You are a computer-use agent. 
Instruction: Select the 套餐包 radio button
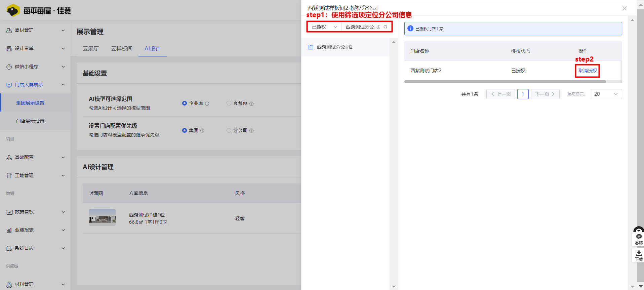(229, 103)
